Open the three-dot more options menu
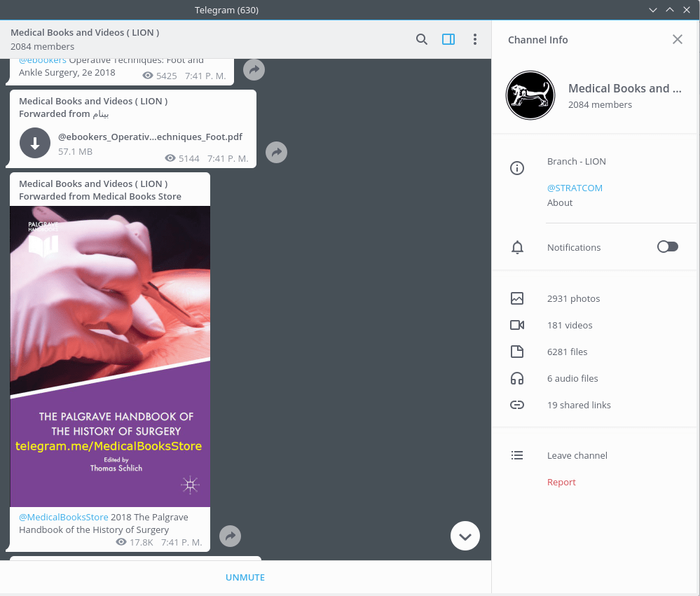Image resolution: width=700 pixels, height=596 pixels. tap(475, 39)
